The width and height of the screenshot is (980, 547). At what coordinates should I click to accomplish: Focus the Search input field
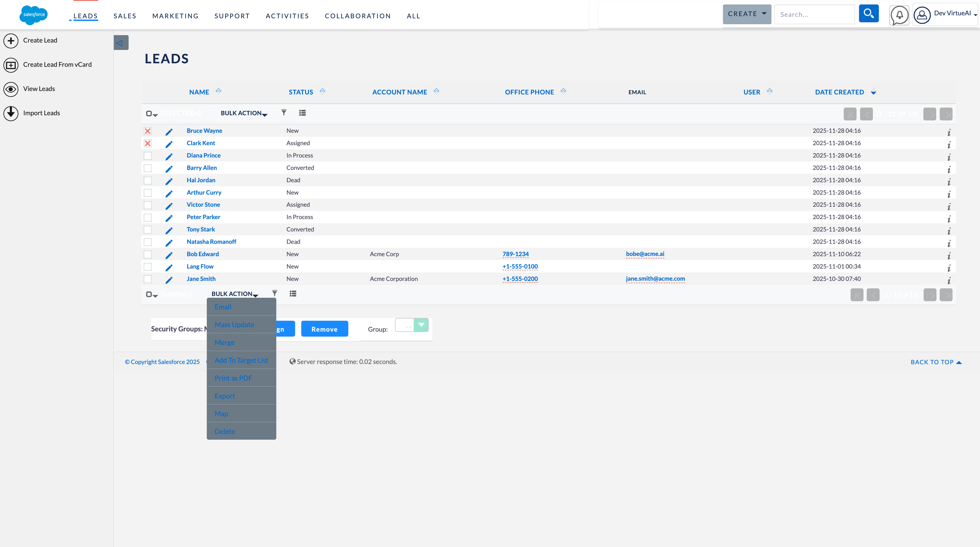click(815, 14)
